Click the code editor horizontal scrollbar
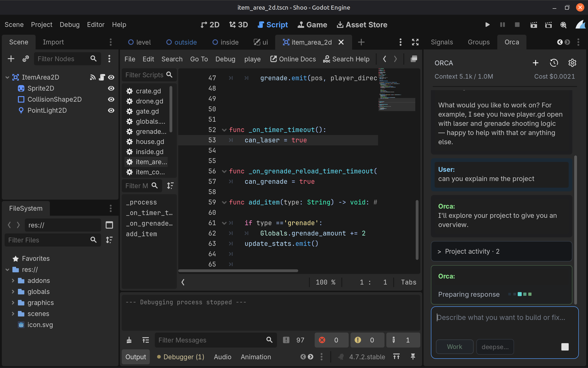 click(238, 271)
